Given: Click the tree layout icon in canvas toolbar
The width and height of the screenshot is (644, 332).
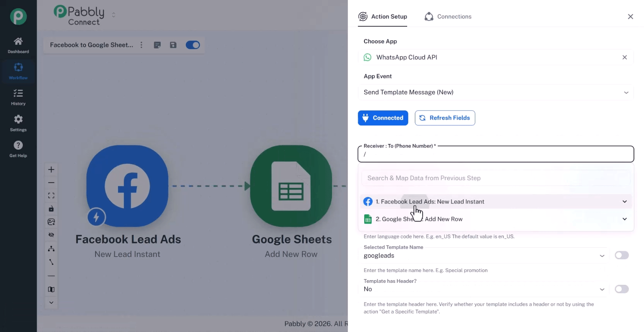Looking at the screenshot, I should [x=51, y=248].
